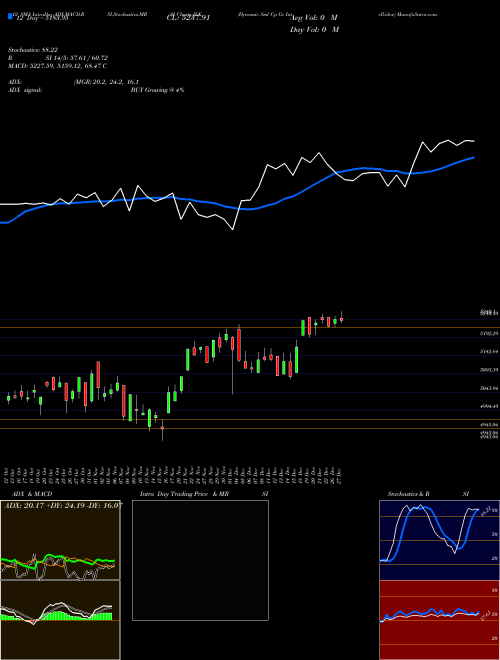Click the CL closing price value
Image resolution: width=500 pixels, height=660 pixels.
click(x=188, y=18)
